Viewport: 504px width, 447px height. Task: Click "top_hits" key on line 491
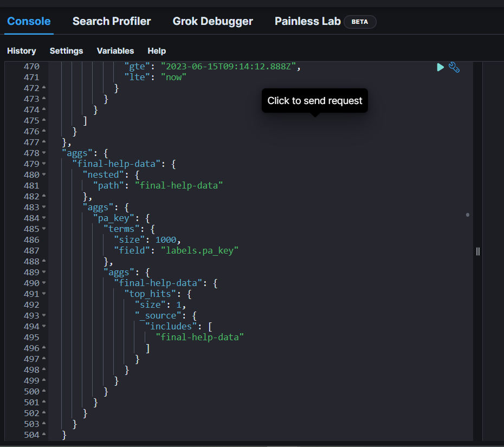pos(150,294)
